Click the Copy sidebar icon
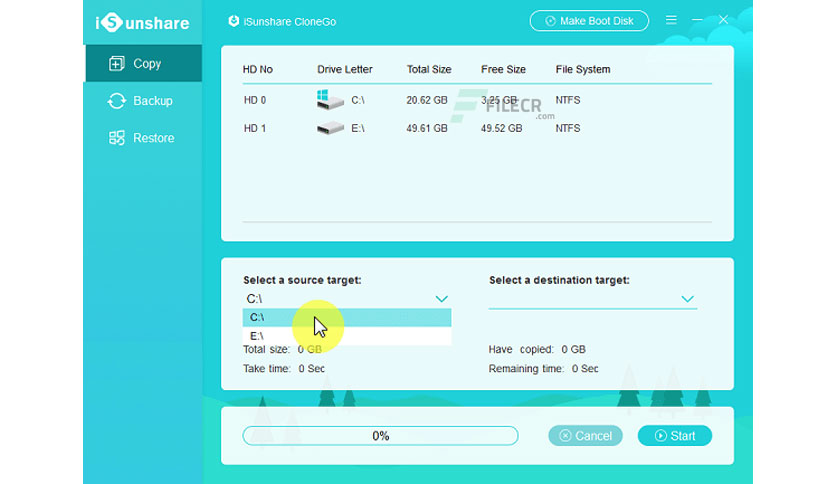This screenshot has width=836, height=484. tap(116, 63)
